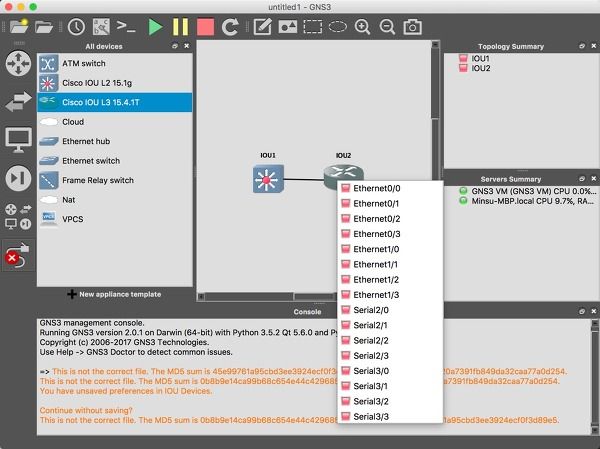Click the Zoom in magnifier icon
The width and height of the screenshot is (600, 449).
tap(362, 27)
